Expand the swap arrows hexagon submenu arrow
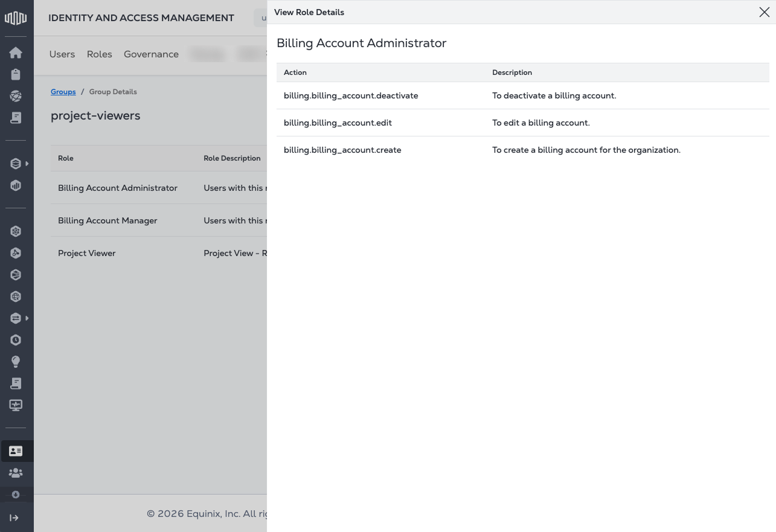 (27, 318)
